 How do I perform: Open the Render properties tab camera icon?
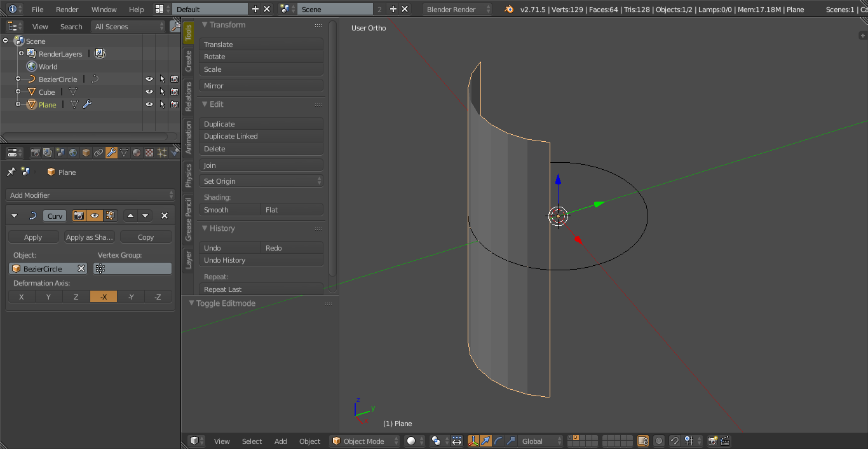[x=35, y=153]
